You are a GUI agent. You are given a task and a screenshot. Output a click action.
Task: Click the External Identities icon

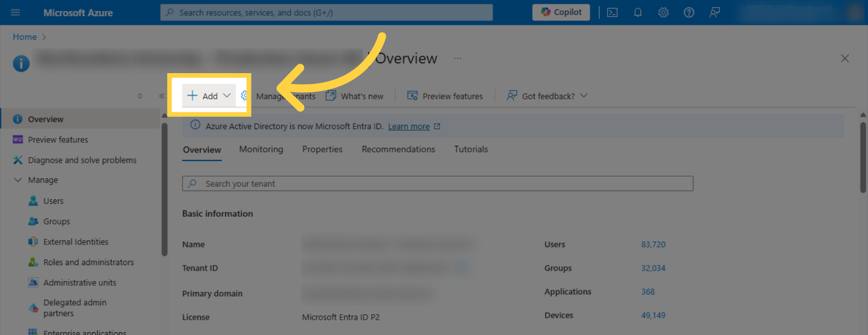coord(33,242)
